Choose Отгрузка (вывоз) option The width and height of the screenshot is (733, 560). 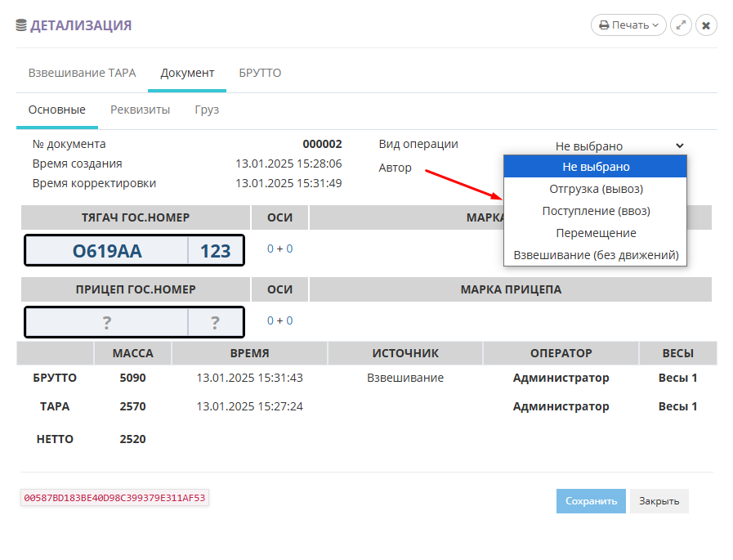596,189
